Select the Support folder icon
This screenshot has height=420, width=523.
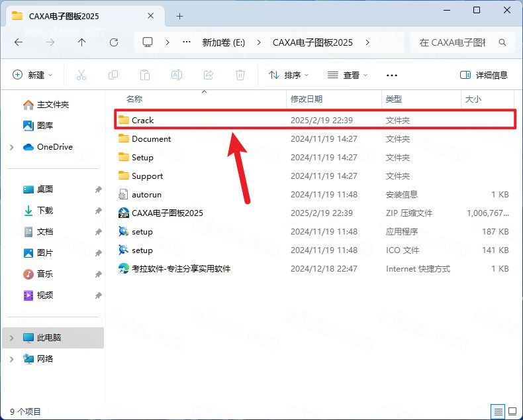pos(123,176)
